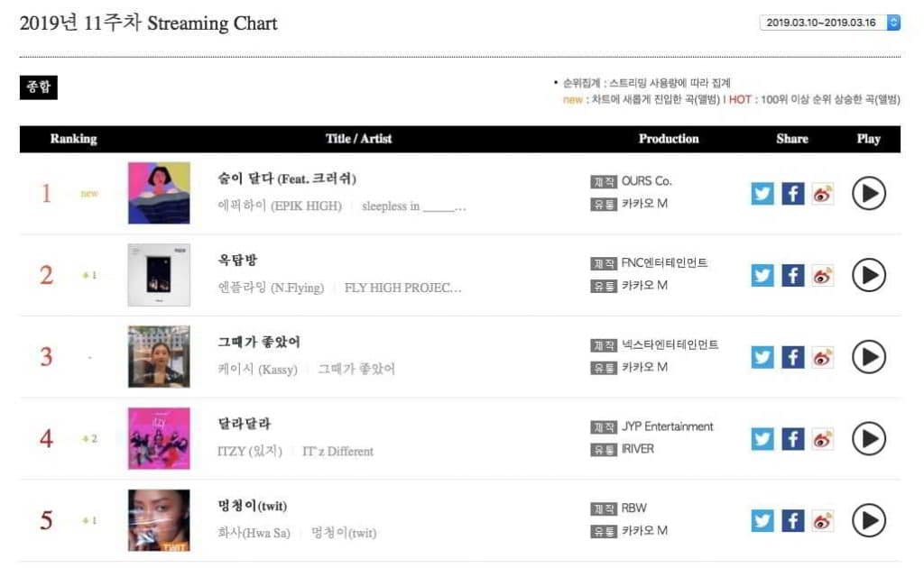Share 옥탑방 on Weibo
This screenshot has width=924, height=568.
coord(822,275)
